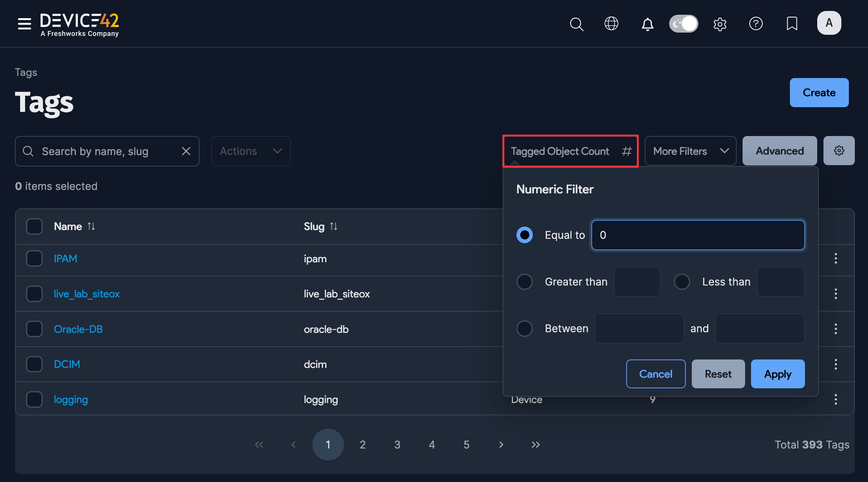Image resolution: width=868 pixels, height=482 pixels.
Task: Click the Equal to value field
Action: click(x=698, y=235)
